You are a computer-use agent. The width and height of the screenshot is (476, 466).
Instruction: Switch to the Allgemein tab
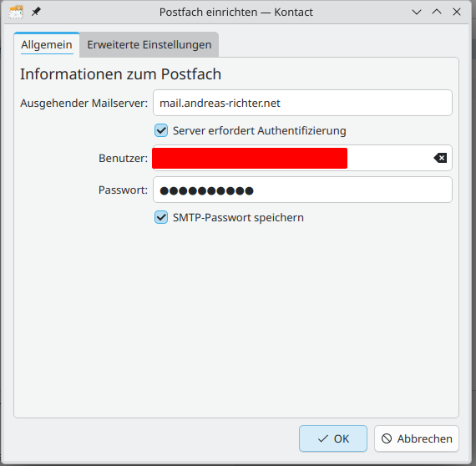pyautogui.click(x=47, y=44)
